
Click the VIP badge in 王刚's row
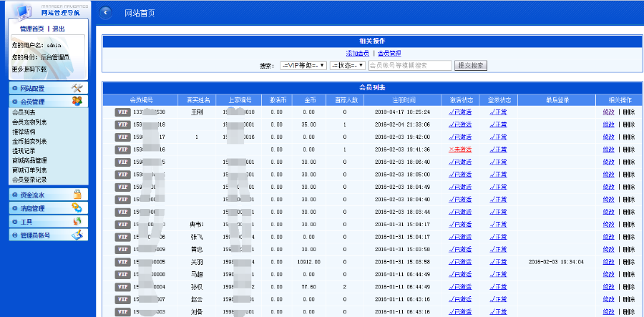[x=122, y=112]
